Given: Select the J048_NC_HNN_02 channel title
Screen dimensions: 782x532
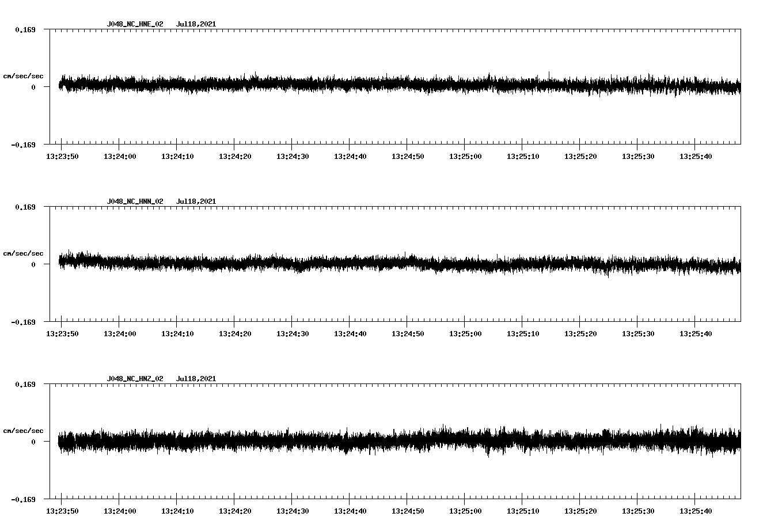Looking at the screenshot, I should (x=134, y=201).
